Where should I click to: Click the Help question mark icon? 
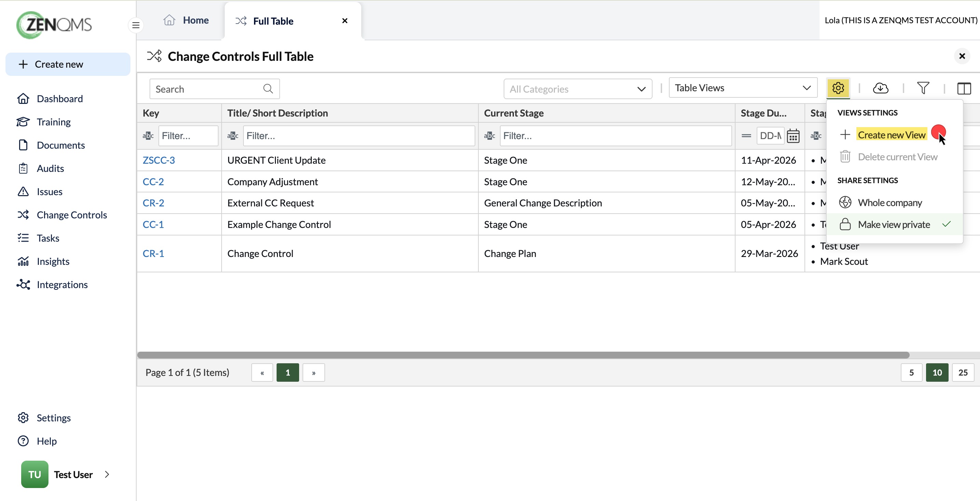tap(23, 441)
